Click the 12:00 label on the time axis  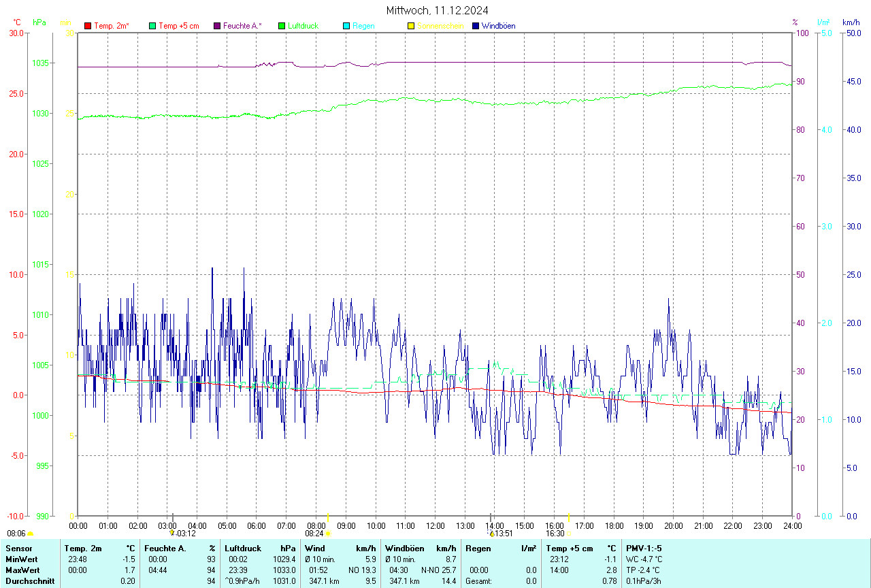tap(435, 526)
